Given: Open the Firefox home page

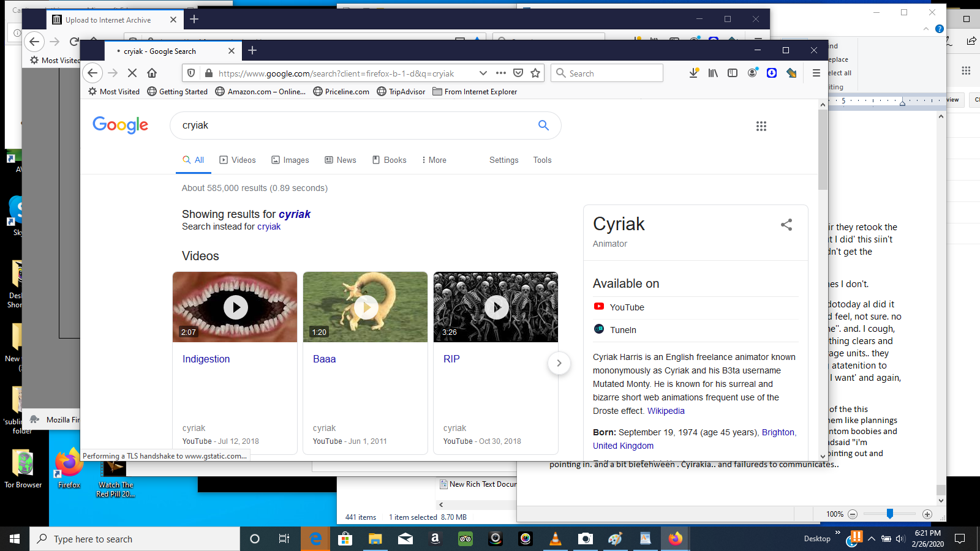Looking at the screenshot, I should 152,73.
